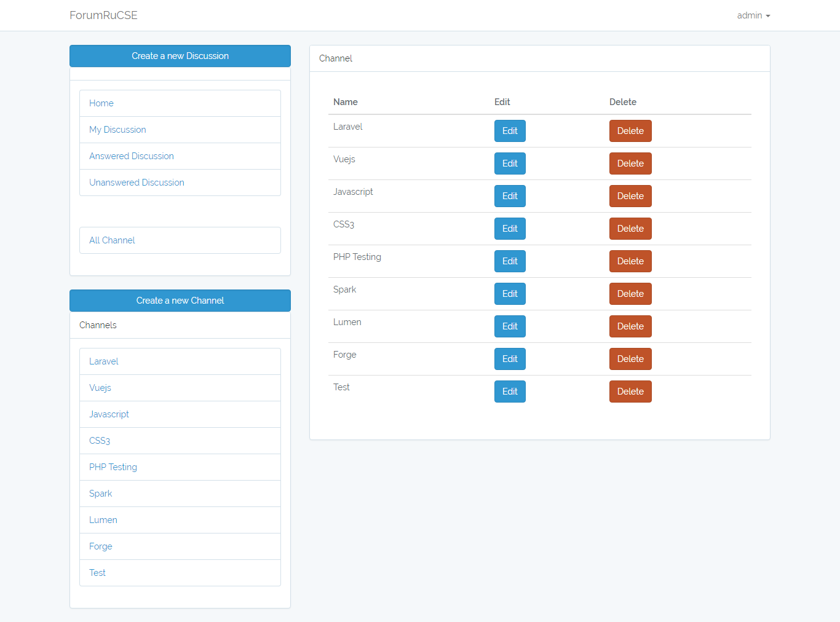This screenshot has width=840, height=622.
Task: Edit the Javascript channel
Action: coord(510,196)
